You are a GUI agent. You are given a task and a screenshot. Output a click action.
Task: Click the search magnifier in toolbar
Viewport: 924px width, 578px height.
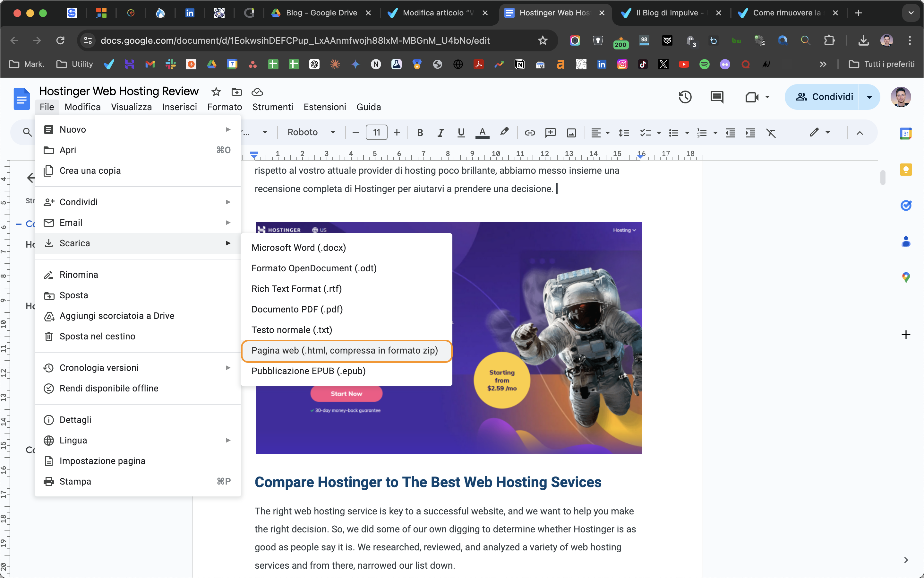[x=27, y=132]
